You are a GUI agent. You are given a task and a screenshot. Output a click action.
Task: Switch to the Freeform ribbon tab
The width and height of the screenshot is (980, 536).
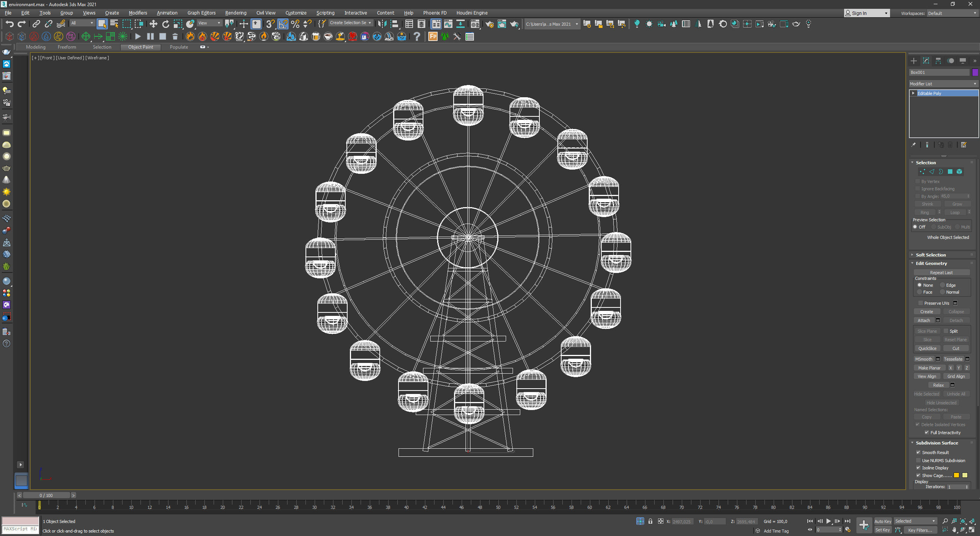click(x=67, y=47)
